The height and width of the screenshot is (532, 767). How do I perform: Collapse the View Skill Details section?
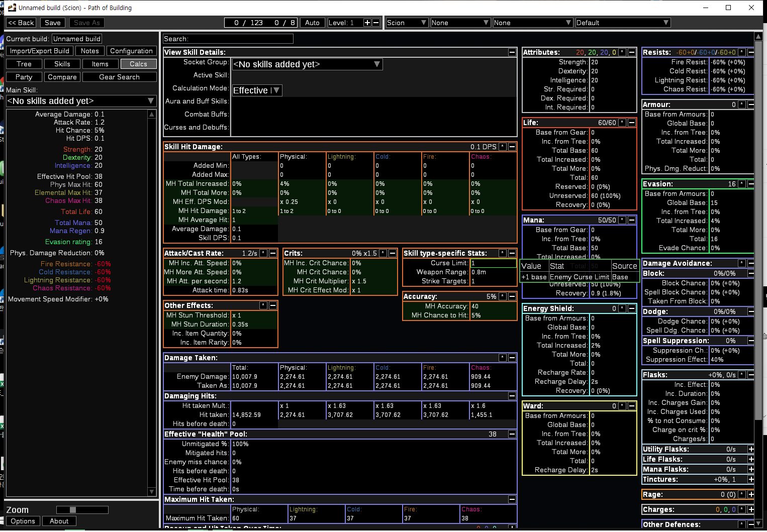click(512, 52)
